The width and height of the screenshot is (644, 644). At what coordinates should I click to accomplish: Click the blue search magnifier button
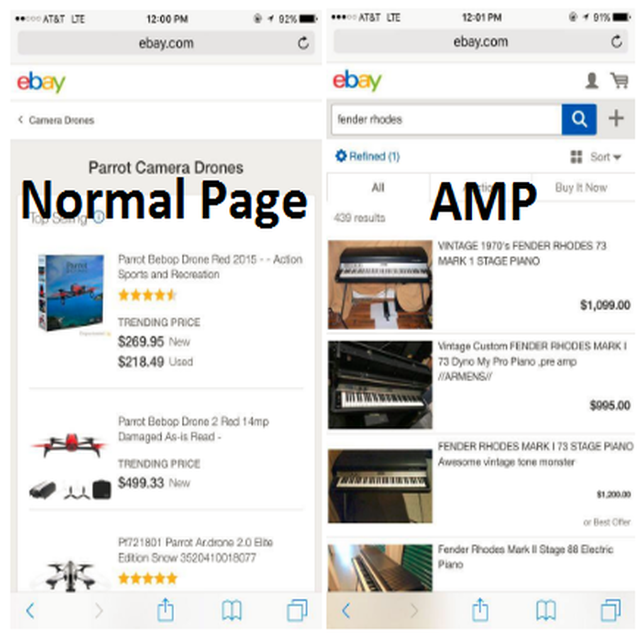(579, 119)
